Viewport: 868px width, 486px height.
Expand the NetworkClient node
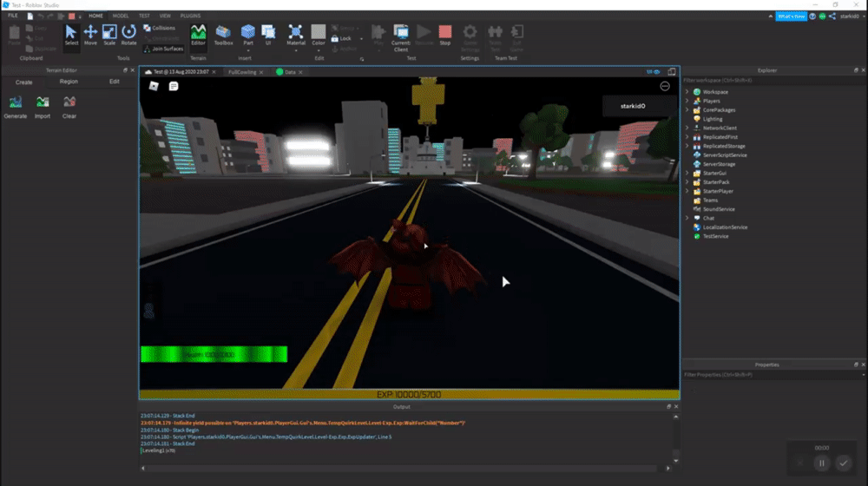pyautogui.click(x=687, y=128)
